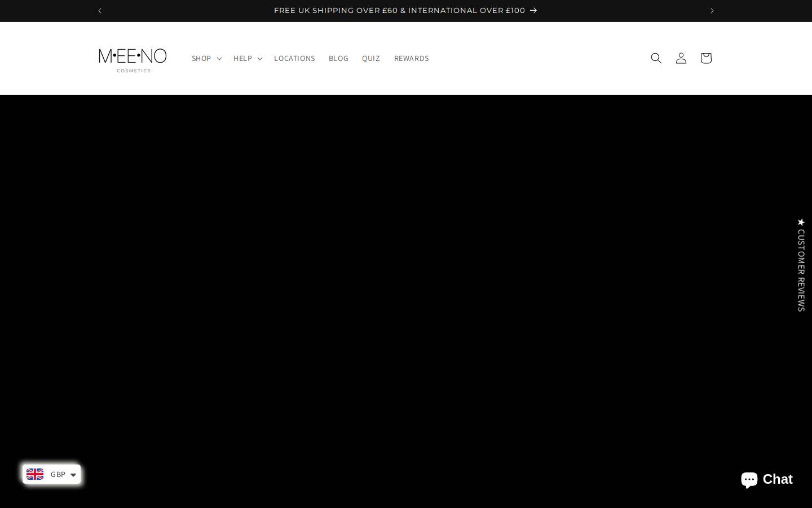The width and height of the screenshot is (812, 508).
Task: Open the GBP currency selector
Action: pyautogui.click(x=51, y=474)
